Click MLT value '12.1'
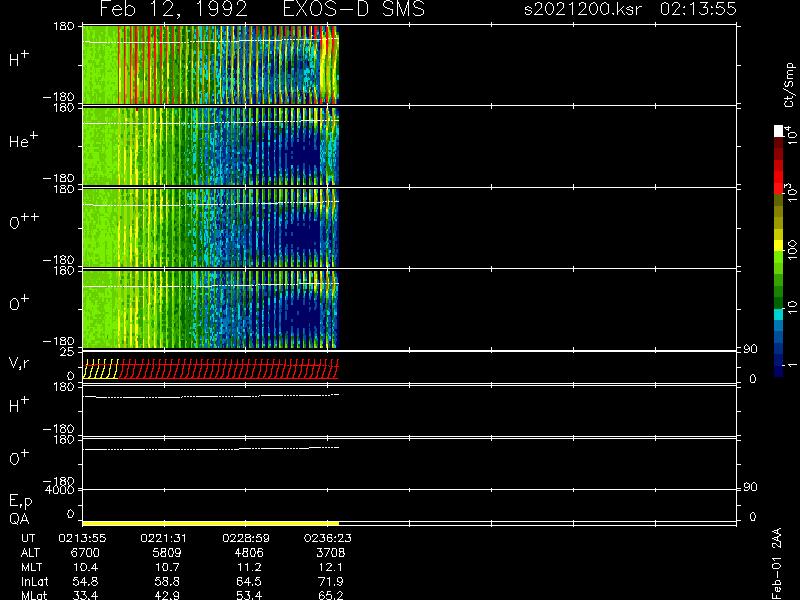The image size is (800, 600). pos(331,567)
